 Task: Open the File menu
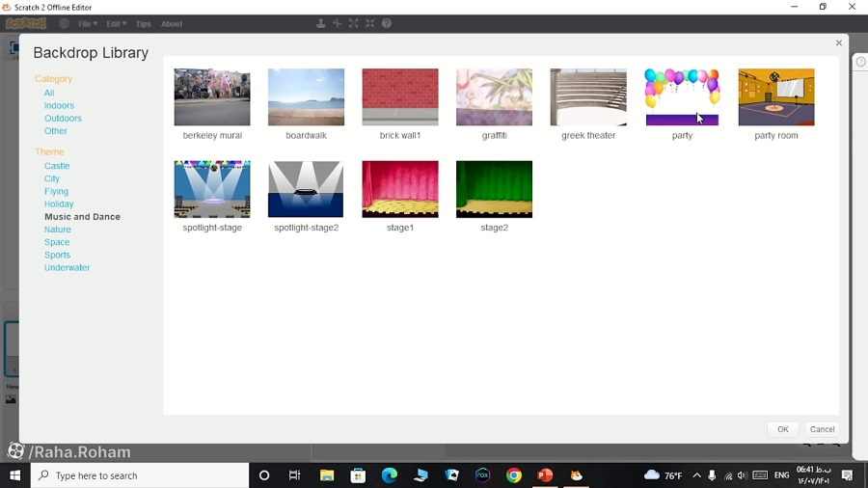point(88,24)
